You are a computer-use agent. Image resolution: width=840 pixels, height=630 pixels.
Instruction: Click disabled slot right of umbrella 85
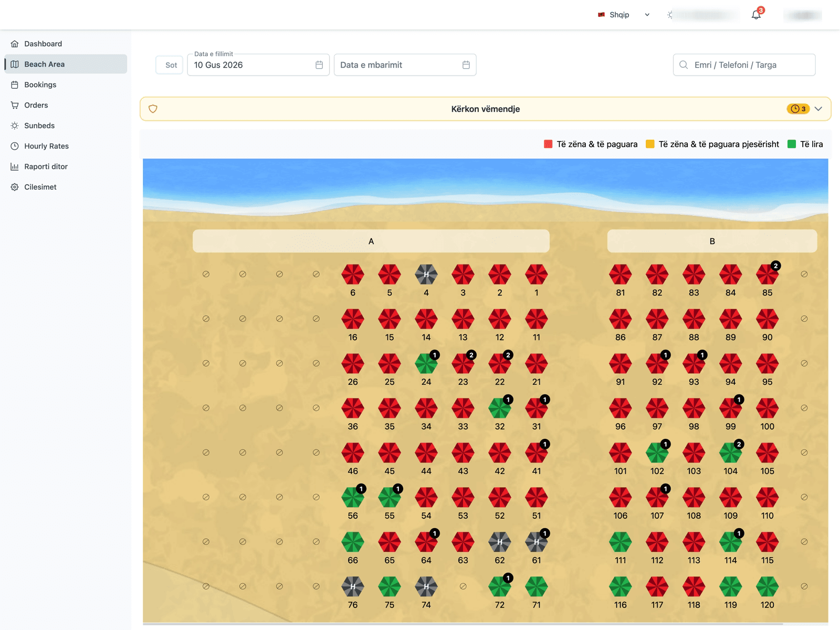click(x=804, y=274)
